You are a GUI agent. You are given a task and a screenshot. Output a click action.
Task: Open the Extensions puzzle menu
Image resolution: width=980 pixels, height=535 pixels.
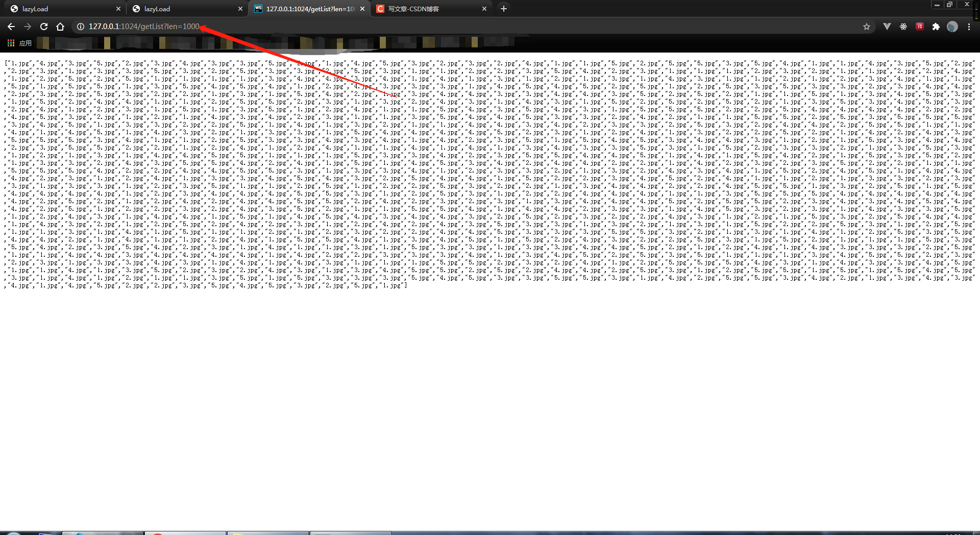point(936,27)
